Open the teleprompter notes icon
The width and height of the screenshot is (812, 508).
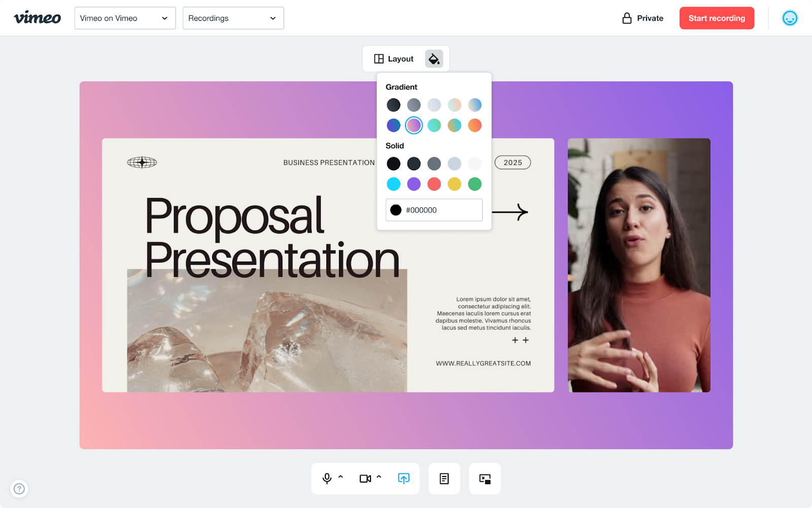point(444,479)
